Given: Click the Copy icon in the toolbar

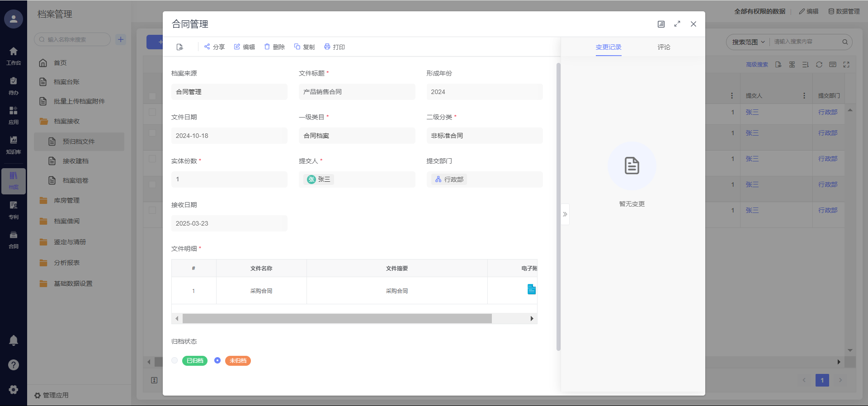Looking at the screenshot, I should click(297, 47).
